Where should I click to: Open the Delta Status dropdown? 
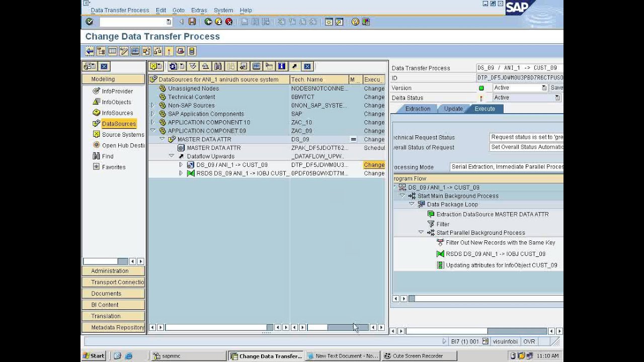[557, 98]
